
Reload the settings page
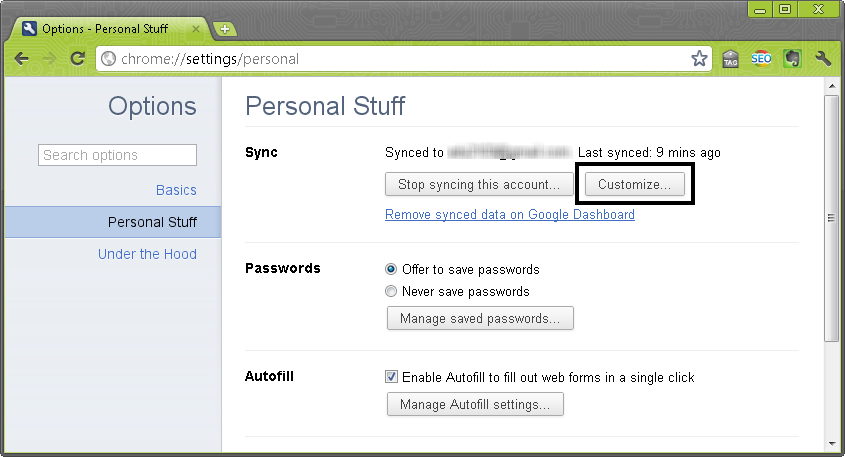(x=78, y=58)
